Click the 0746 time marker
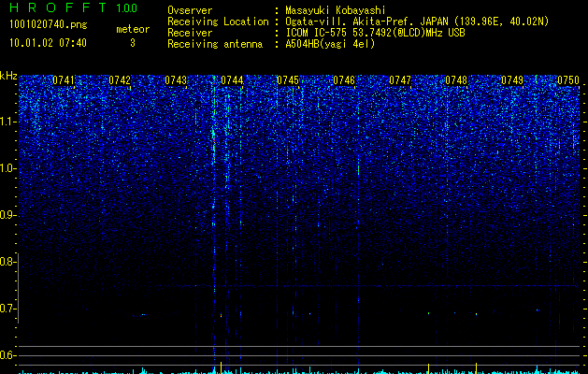 [344, 80]
